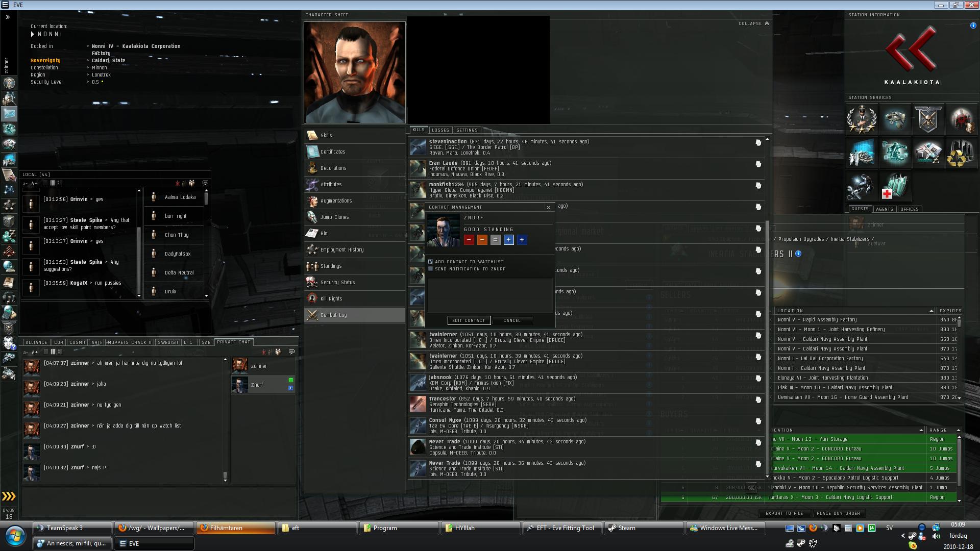
Task: Open the Security Status section
Action: (337, 282)
